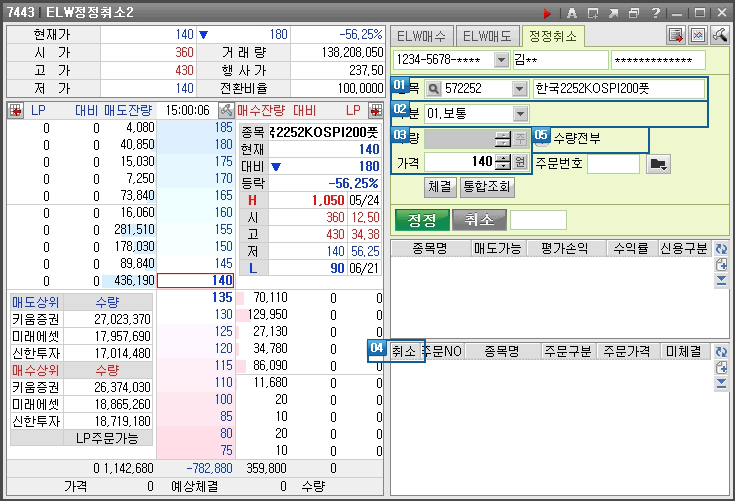Click the empty field right of the 취소 button
This screenshot has height=501, width=735.
point(538,220)
